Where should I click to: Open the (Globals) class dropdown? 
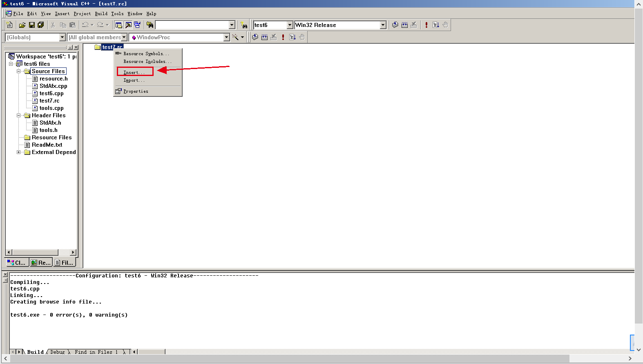point(62,37)
